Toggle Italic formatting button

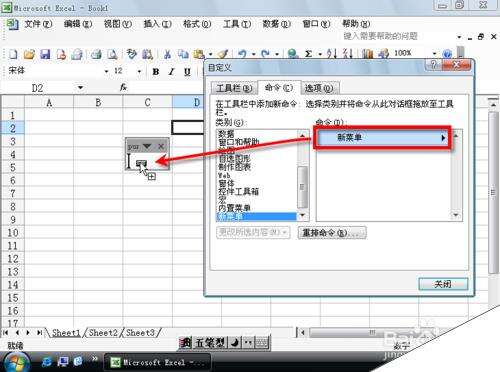coord(171,72)
